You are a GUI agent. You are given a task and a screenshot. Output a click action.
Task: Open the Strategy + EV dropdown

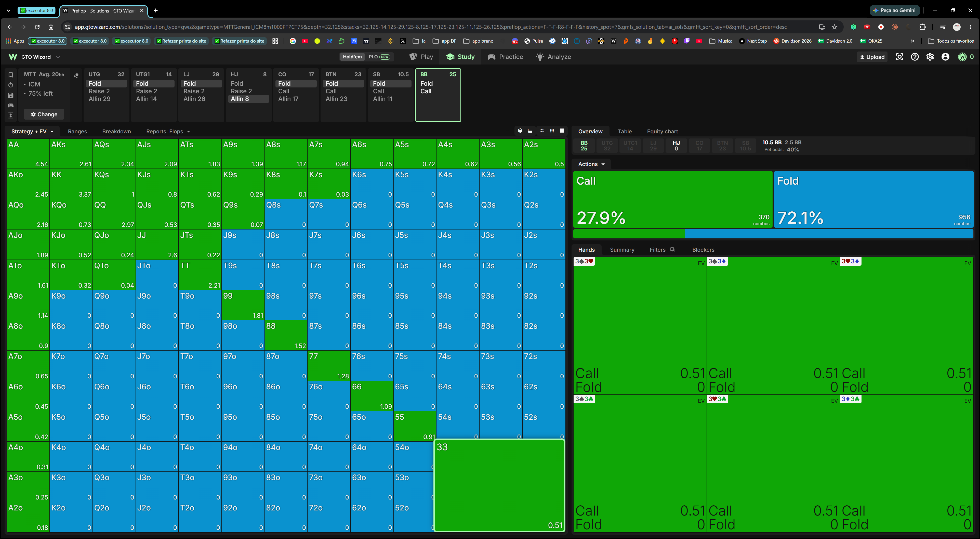click(32, 131)
